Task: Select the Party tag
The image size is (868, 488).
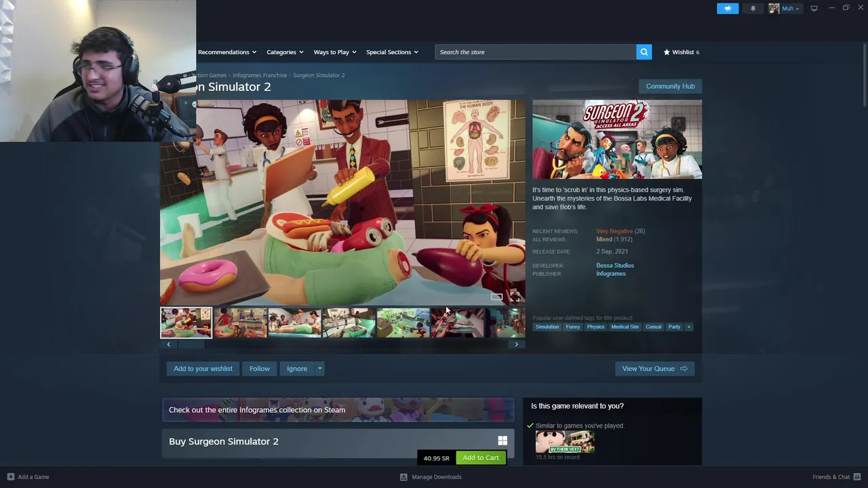Action: pyautogui.click(x=674, y=327)
